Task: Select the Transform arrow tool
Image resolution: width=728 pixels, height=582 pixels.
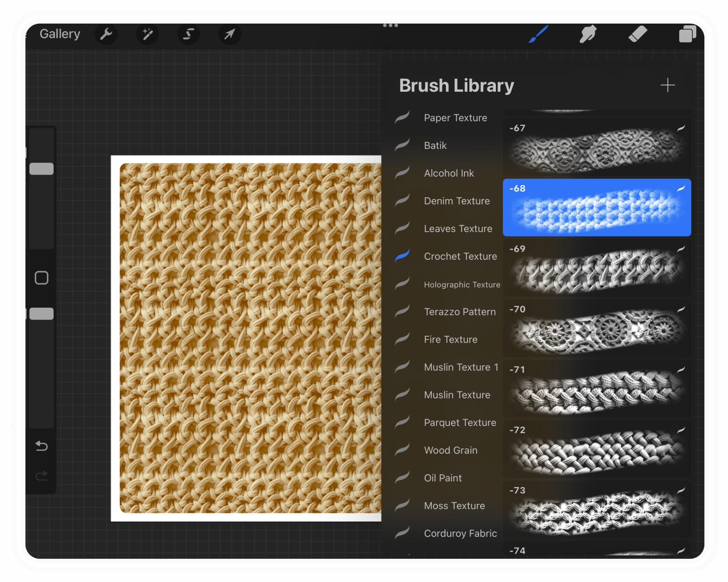Action: [229, 34]
